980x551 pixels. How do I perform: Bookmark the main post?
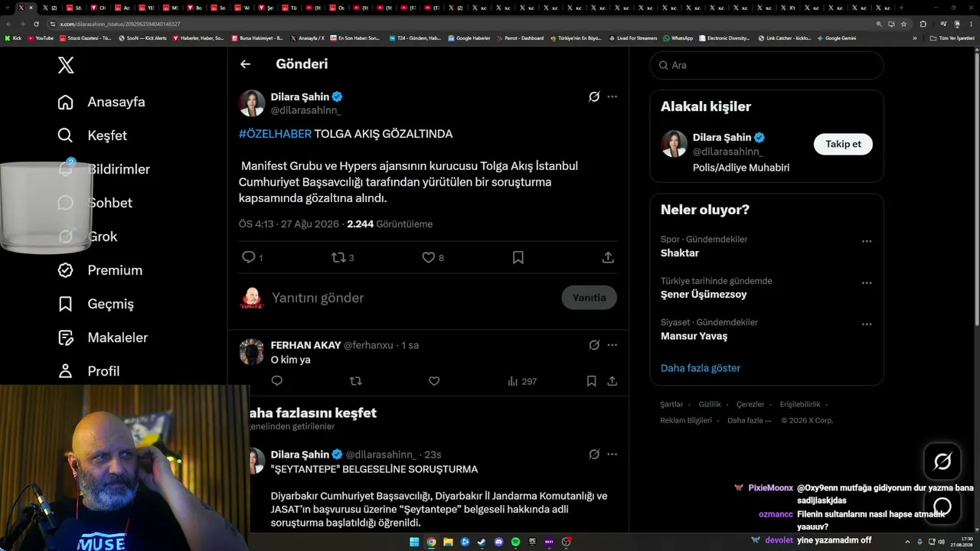click(518, 257)
